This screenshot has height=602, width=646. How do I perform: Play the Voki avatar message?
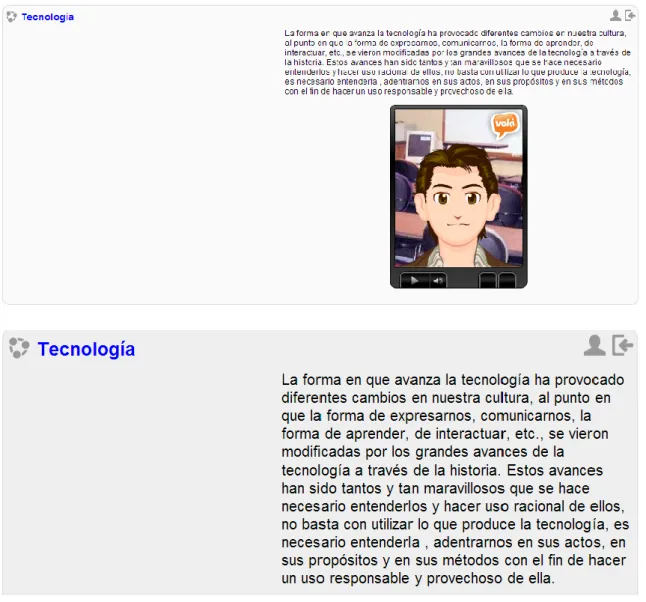point(414,281)
